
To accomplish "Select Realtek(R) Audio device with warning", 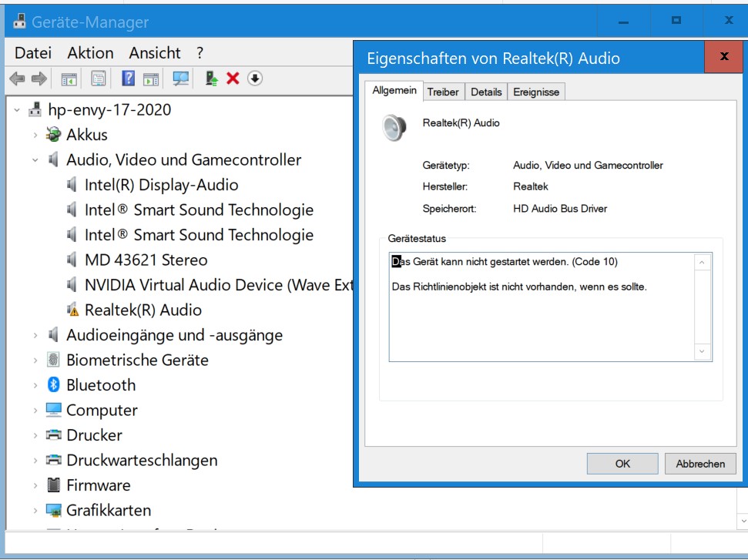I will point(143,310).
